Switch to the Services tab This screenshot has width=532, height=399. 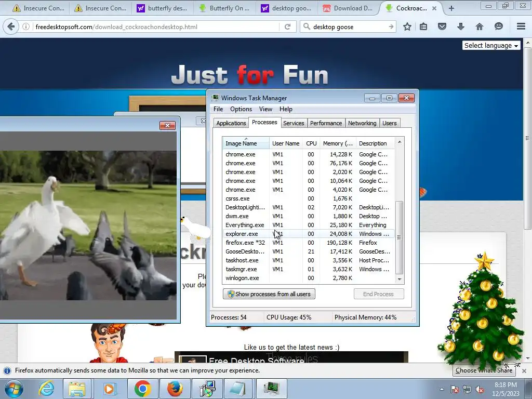pos(294,123)
